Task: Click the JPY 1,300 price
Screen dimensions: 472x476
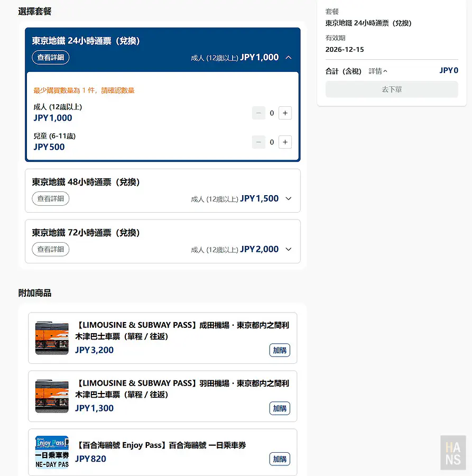Action: (x=94, y=408)
